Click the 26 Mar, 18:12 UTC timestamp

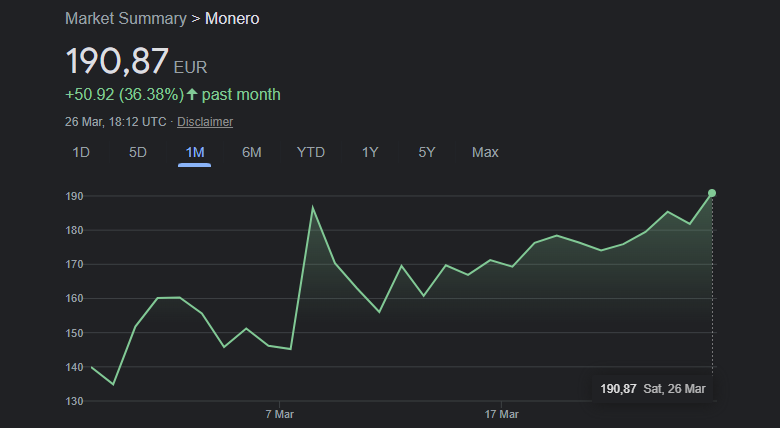point(115,122)
